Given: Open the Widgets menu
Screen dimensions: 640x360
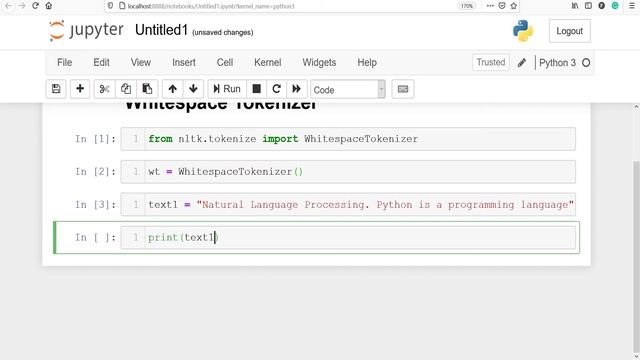Looking at the screenshot, I should click(319, 62).
